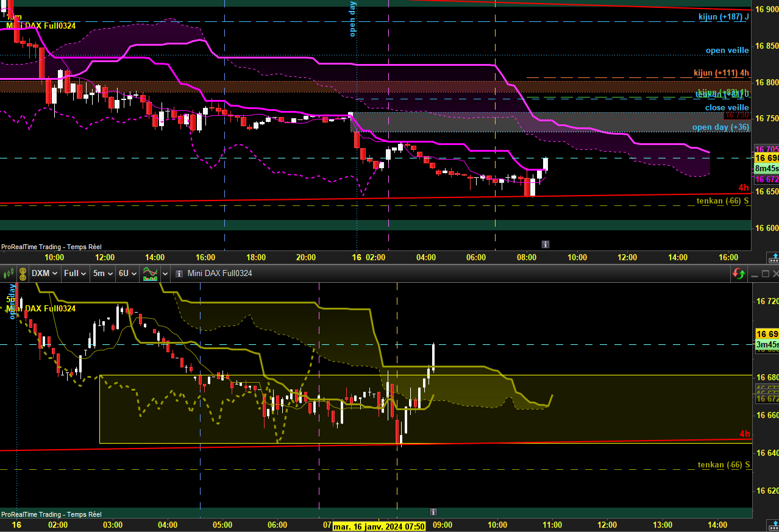Expand the Full contract dropdown
The height and width of the screenshot is (532, 779).
[x=76, y=273]
